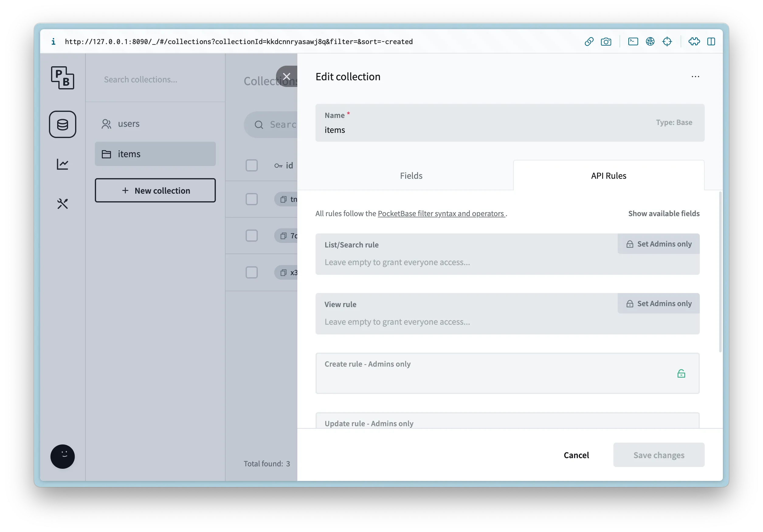Check the third record row checkbox

tap(252, 272)
